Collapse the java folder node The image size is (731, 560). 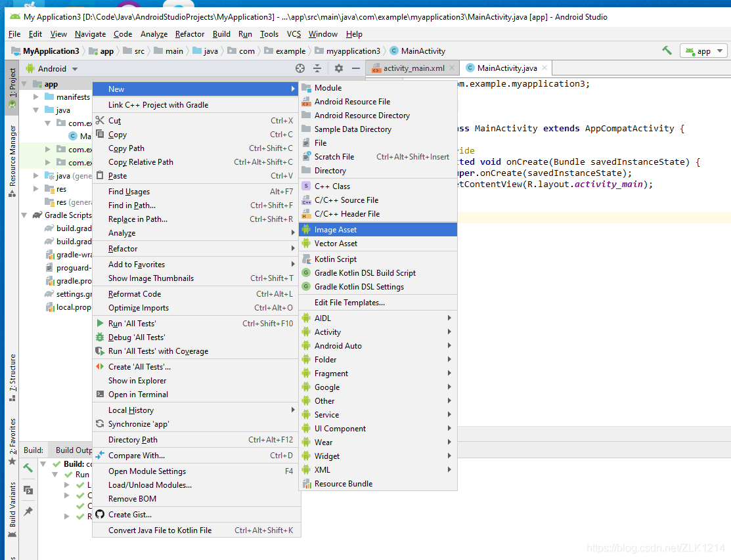(36, 110)
